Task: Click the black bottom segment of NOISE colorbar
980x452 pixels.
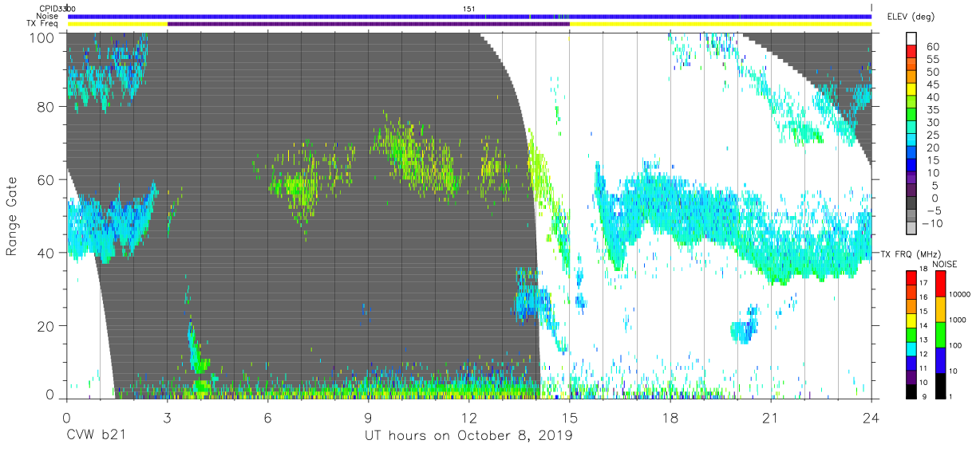Action: tap(941, 387)
